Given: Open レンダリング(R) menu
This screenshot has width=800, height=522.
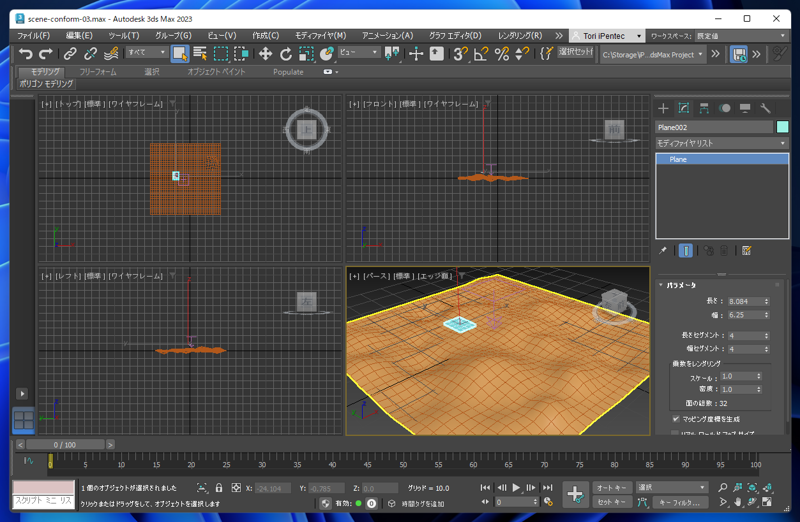Looking at the screenshot, I should (520, 36).
